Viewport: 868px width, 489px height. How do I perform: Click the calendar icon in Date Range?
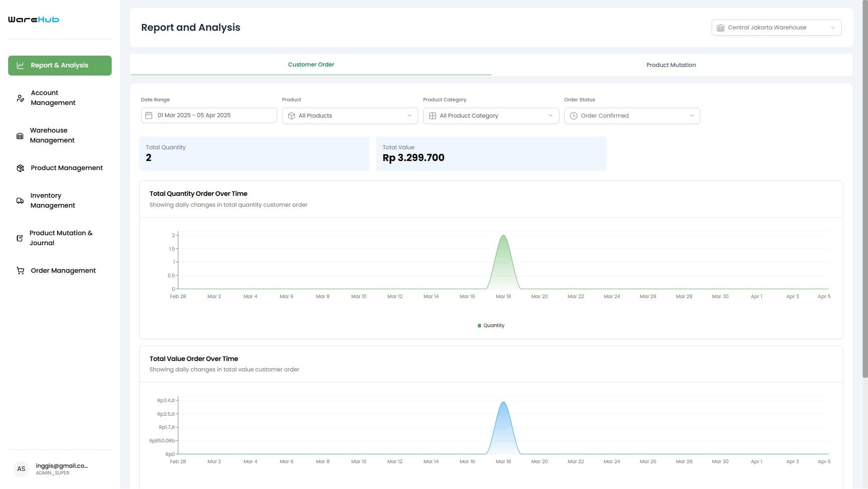click(x=149, y=115)
